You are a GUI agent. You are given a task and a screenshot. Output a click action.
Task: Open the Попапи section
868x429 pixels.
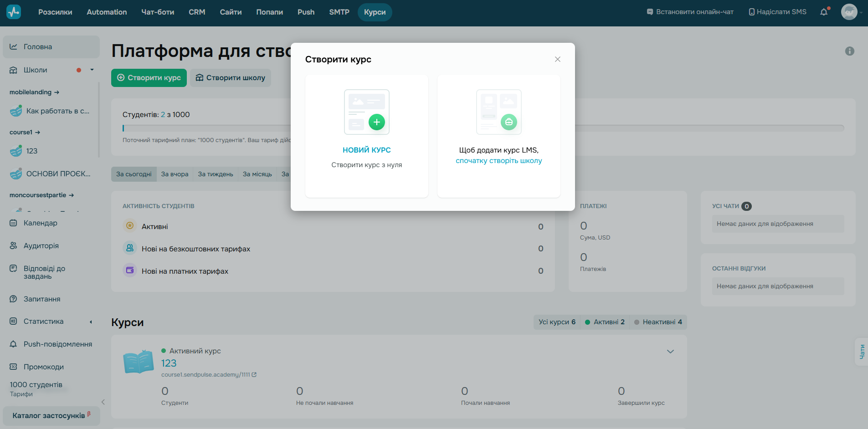point(269,12)
